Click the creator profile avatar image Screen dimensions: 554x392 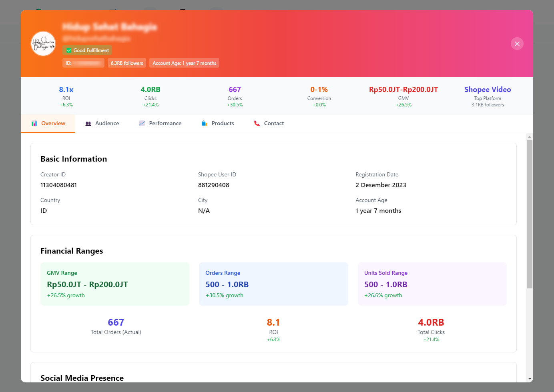(43, 44)
